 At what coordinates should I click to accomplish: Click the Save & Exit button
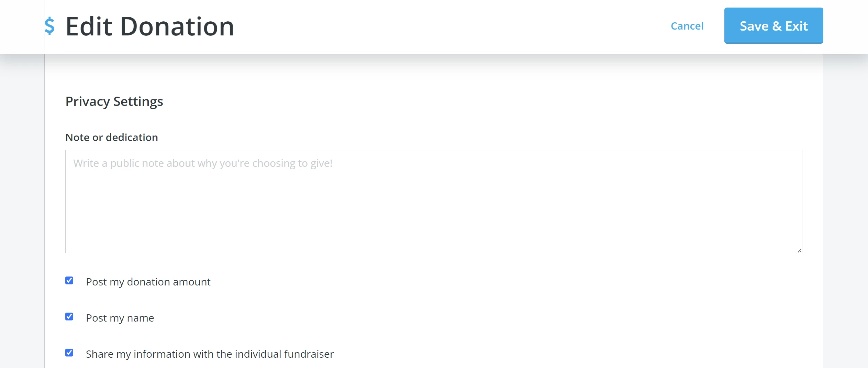click(774, 26)
